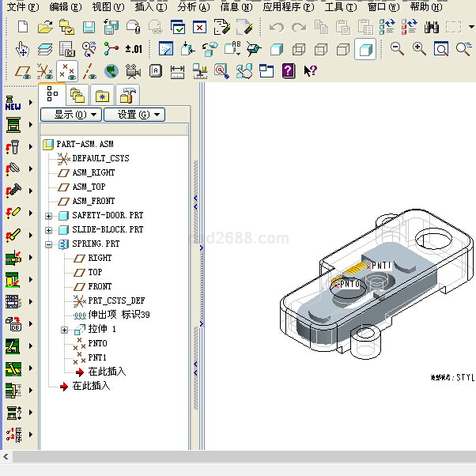This screenshot has width=476, height=476.
Task: Toggle datum planes display on/off
Action: (x=24, y=71)
